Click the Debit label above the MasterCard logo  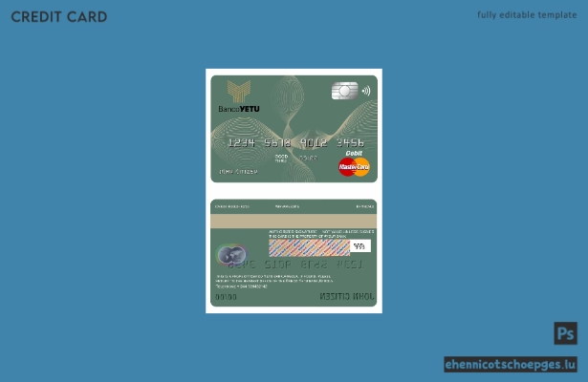[354, 153]
